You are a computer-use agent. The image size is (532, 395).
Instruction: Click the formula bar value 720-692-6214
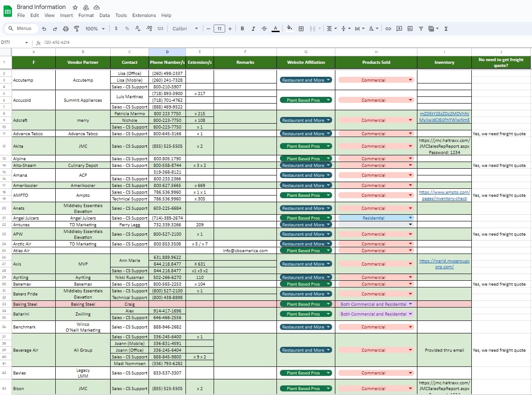pyautogui.click(x=57, y=42)
